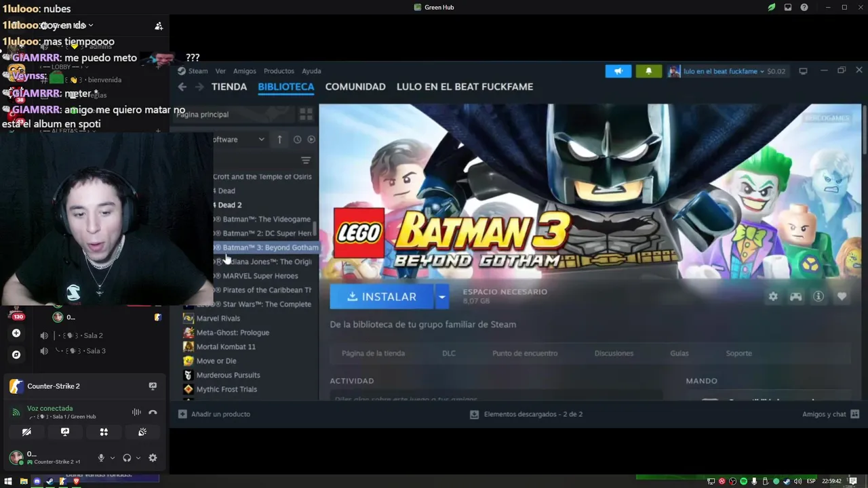Open the Ver menu

(220, 71)
